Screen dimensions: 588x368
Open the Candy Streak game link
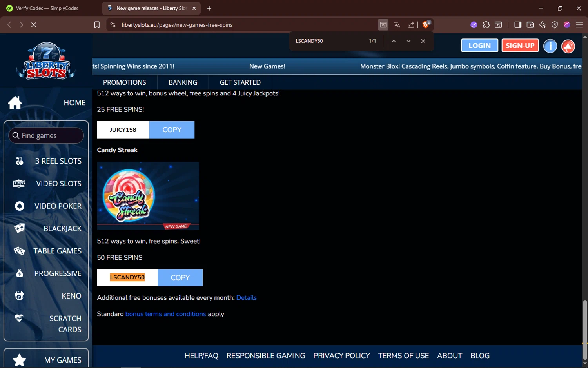click(x=117, y=150)
